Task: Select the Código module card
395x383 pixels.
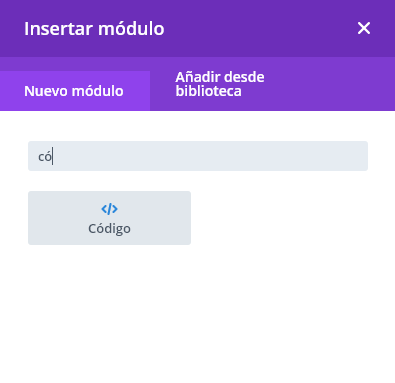Action: [109, 218]
